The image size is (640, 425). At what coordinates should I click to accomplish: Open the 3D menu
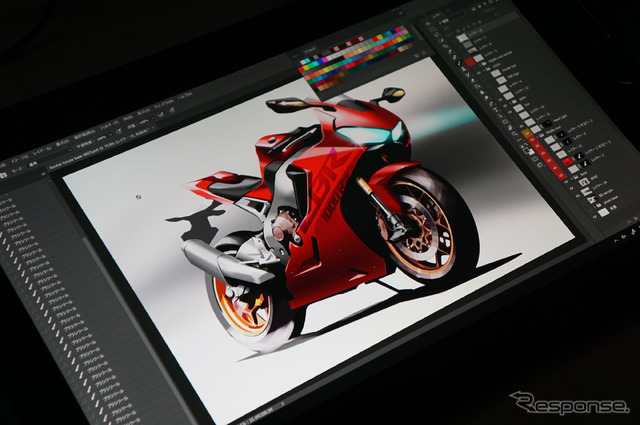tap(128, 118)
